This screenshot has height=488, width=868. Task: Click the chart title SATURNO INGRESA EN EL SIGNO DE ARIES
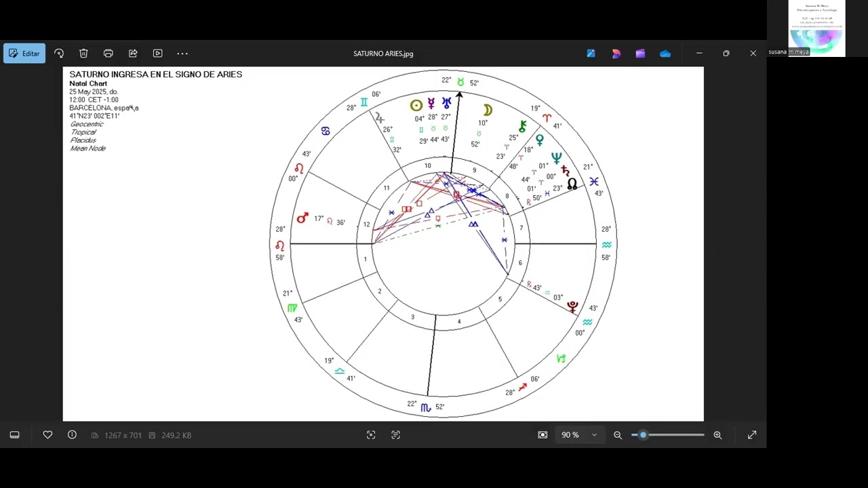pos(155,75)
